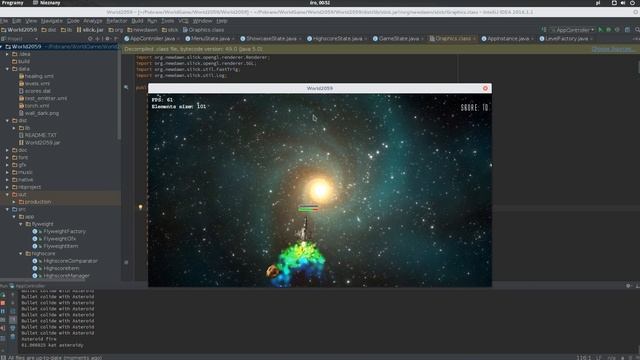
Task: Open the VCS menu
Action: [183, 21]
